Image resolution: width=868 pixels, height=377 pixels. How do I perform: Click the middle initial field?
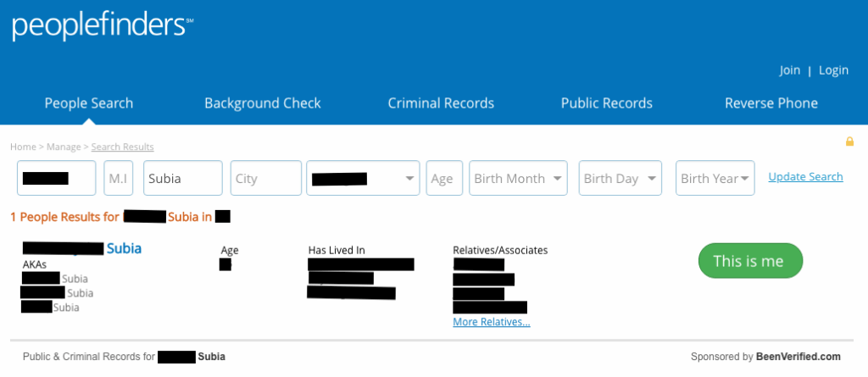click(119, 179)
